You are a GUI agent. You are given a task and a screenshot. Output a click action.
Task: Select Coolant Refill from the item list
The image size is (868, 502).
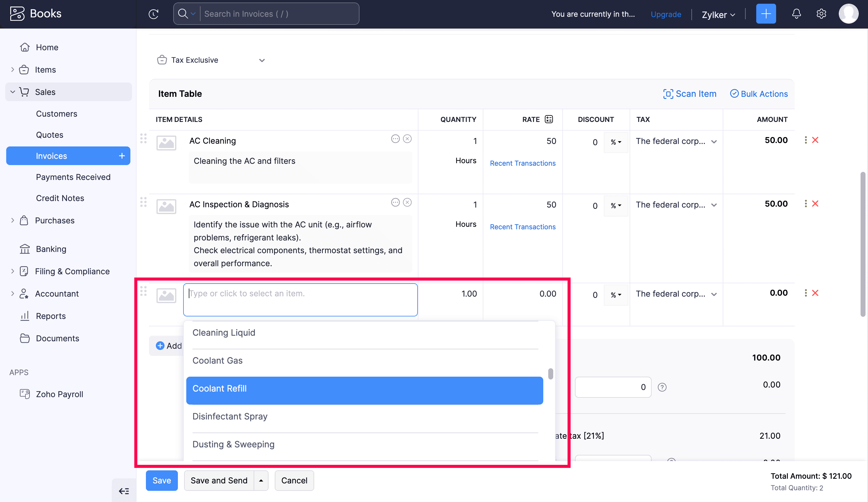(364, 388)
